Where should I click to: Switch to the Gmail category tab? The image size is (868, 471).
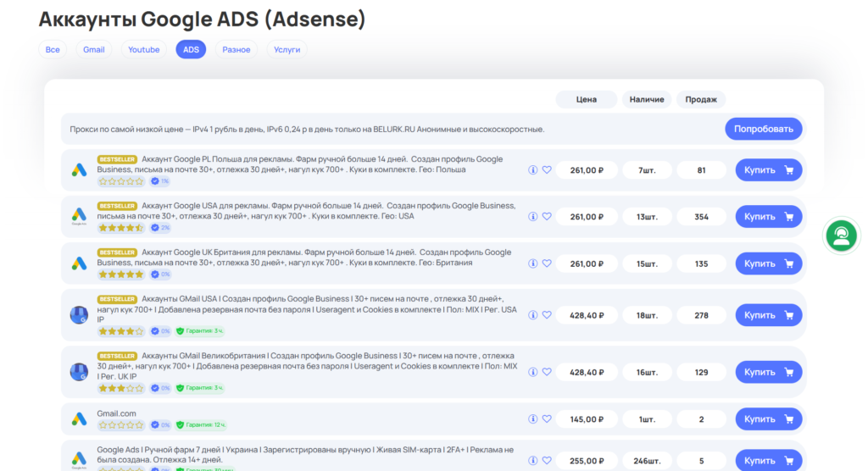(93, 49)
